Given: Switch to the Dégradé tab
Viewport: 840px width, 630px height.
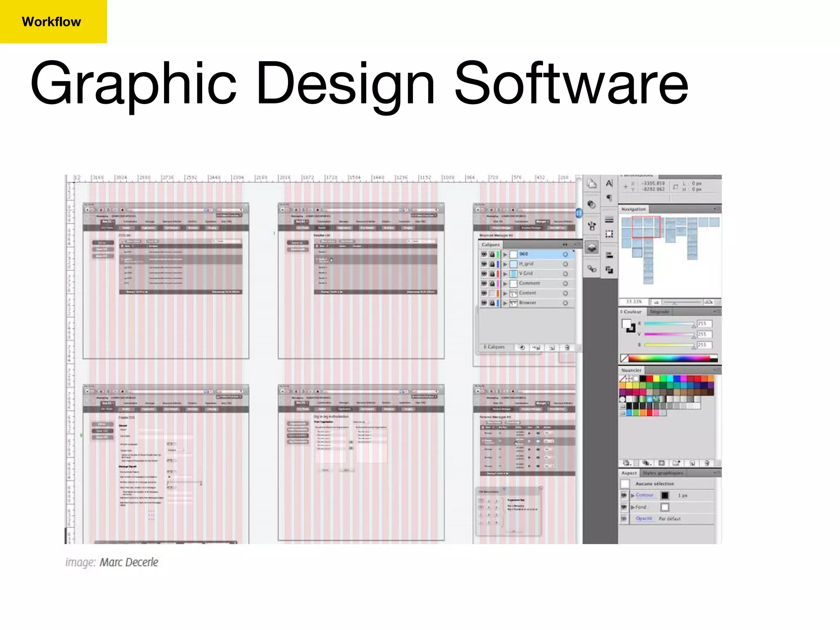Looking at the screenshot, I should [660, 312].
